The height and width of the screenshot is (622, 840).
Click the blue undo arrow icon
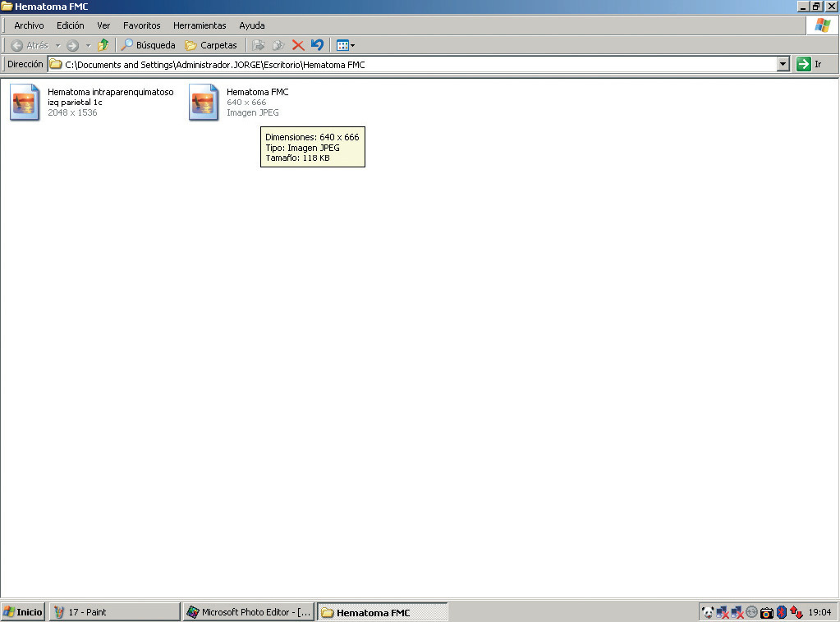point(317,45)
